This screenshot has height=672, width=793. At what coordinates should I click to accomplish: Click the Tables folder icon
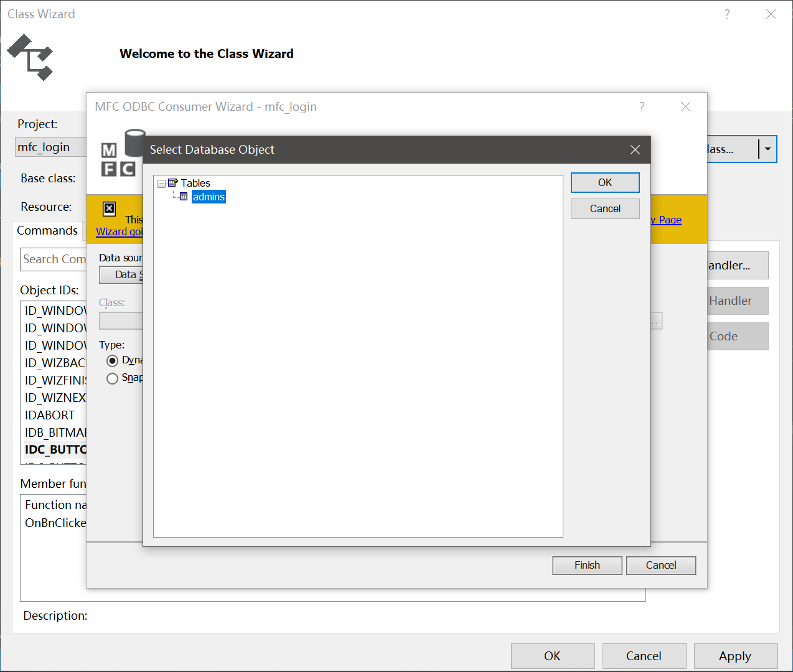point(172,182)
